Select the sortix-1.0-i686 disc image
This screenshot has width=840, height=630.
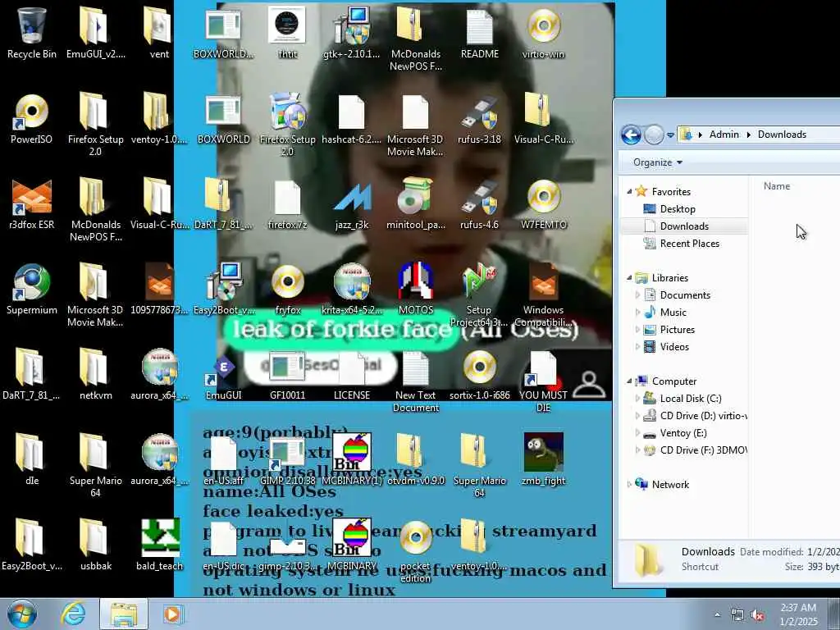(x=479, y=374)
